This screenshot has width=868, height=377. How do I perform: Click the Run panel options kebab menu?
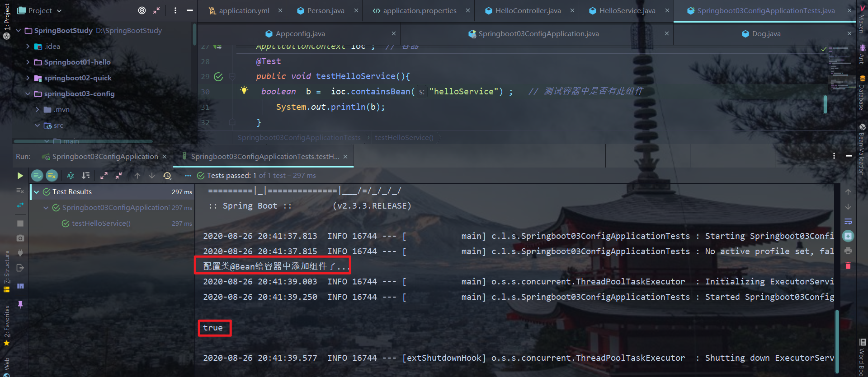[x=834, y=156]
